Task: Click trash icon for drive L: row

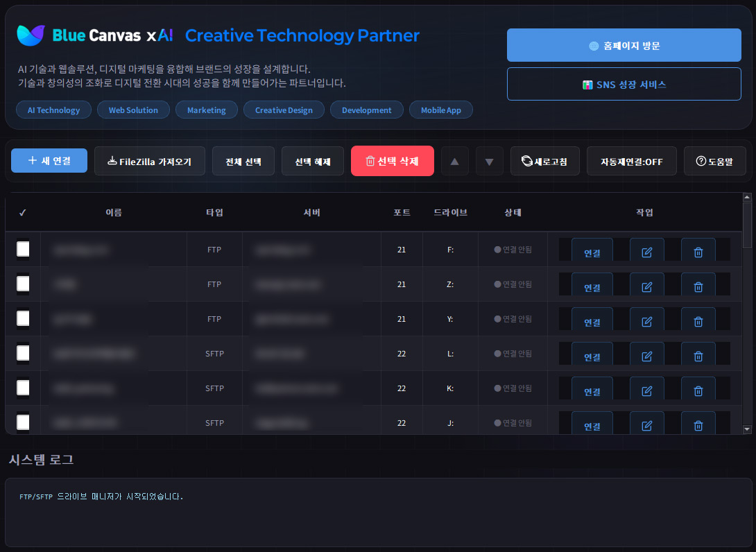Action: (698, 356)
